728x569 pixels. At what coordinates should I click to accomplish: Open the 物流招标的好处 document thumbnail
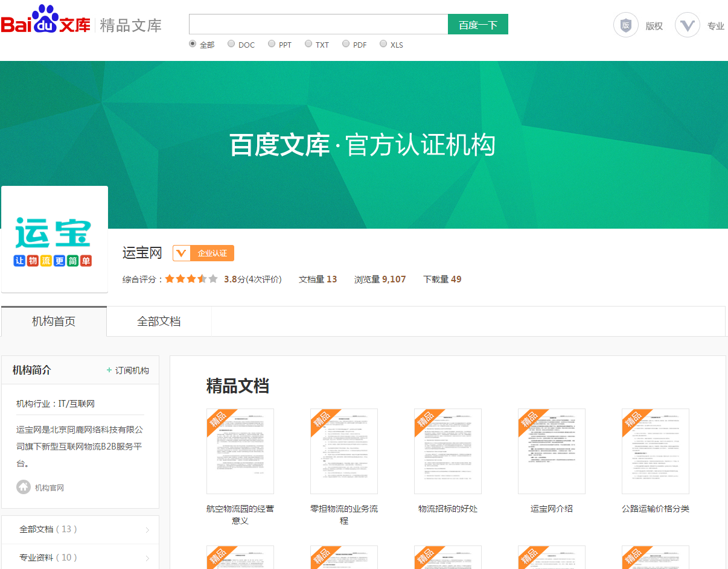pyautogui.click(x=448, y=451)
